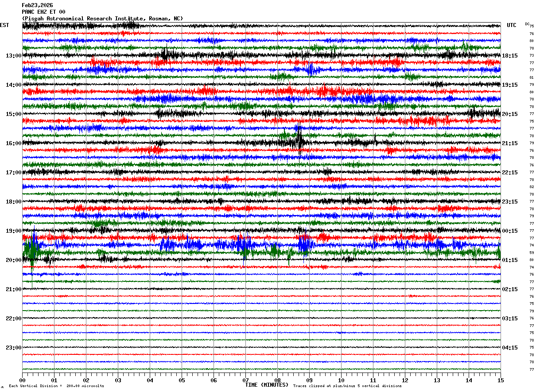Select the 13:00 EST time label
Viewport: 536px width, 392px height.
14,56
